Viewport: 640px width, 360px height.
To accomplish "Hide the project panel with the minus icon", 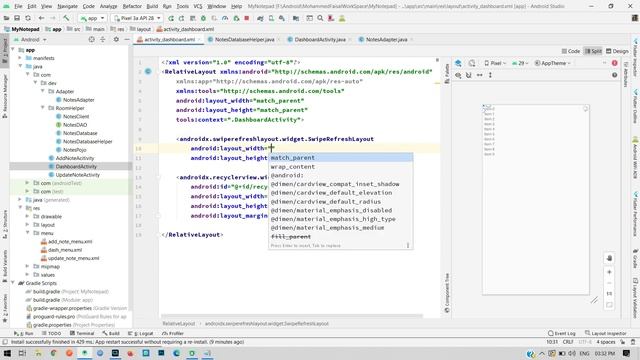I will (127, 40).
